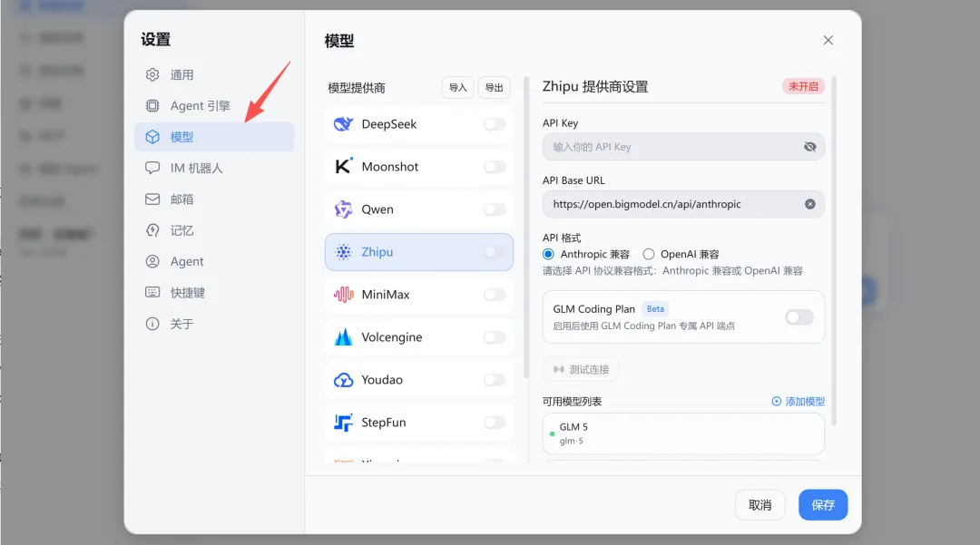This screenshot has height=545, width=980.
Task: Click the 取消 cancel button
Action: [760, 505]
